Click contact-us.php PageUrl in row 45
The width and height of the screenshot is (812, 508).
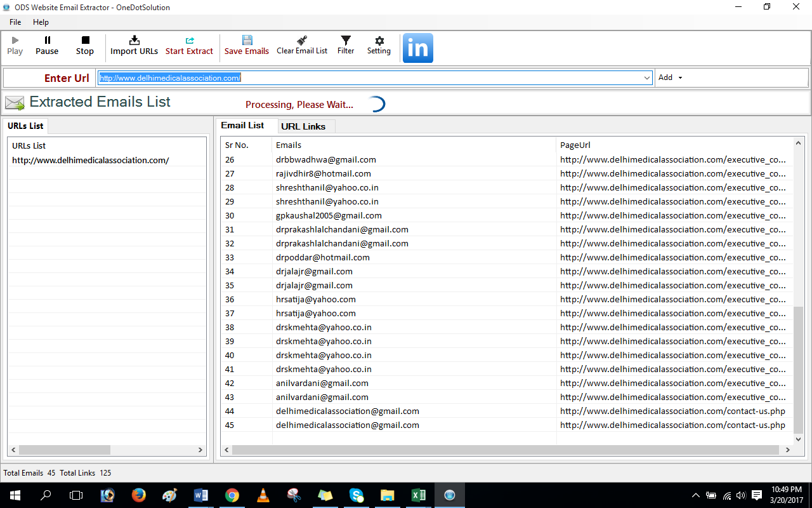pos(672,425)
